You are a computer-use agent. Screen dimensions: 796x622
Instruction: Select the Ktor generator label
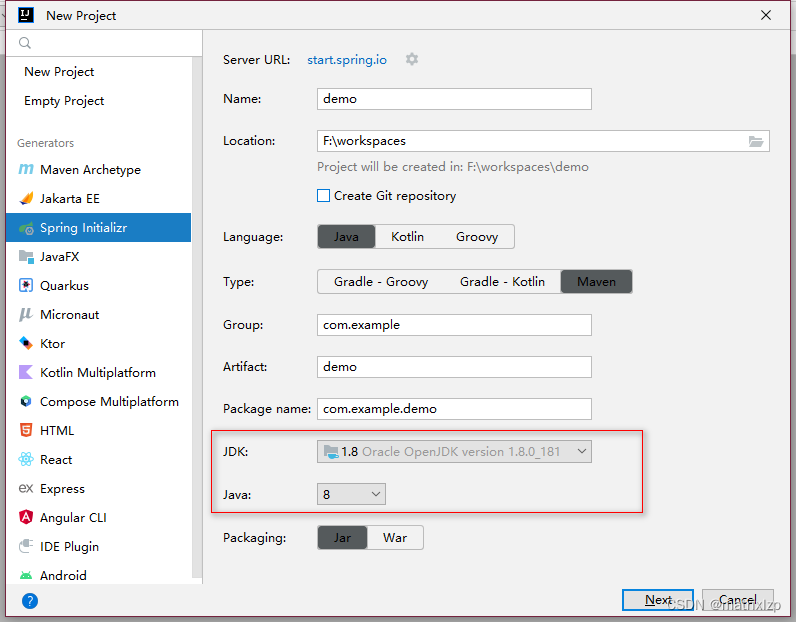coord(53,344)
